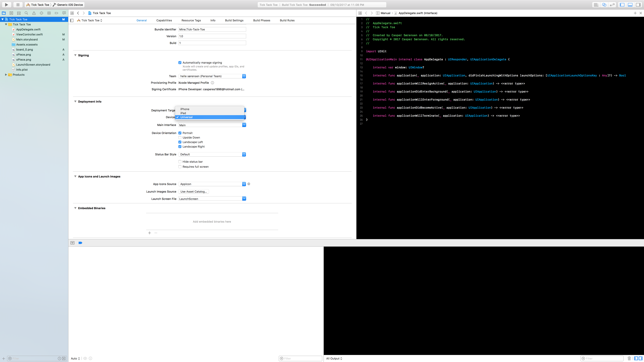Open the Source Control navigator icon

click(x=11, y=13)
